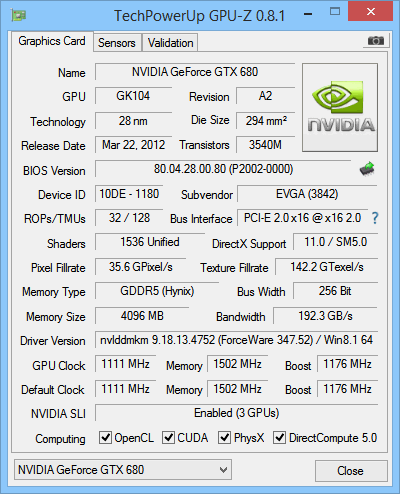Image resolution: width=400 pixels, height=494 pixels.
Task: Click the ROPs/TMUs value 32 / 128
Action: tap(129, 218)
